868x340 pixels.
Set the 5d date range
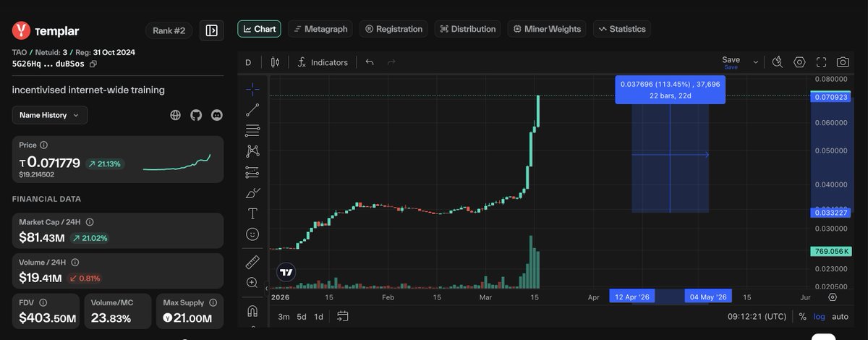pyautogui.click(x=302, y=316)
